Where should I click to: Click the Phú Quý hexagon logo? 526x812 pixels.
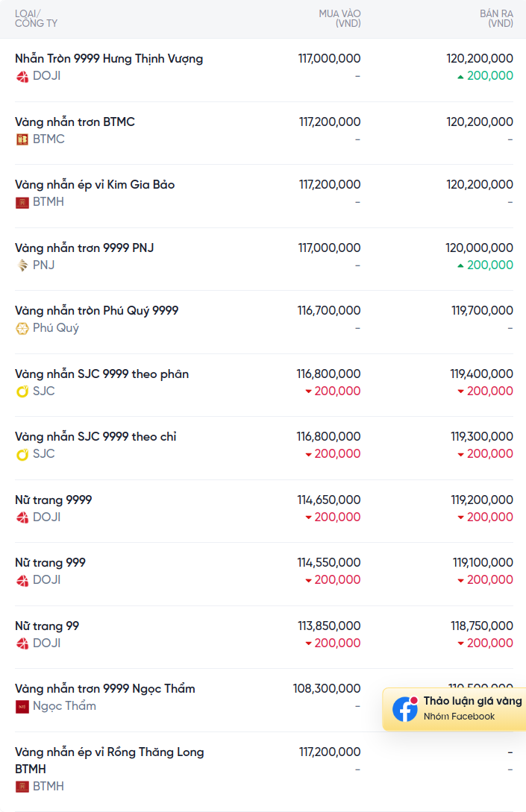[22, 328]
